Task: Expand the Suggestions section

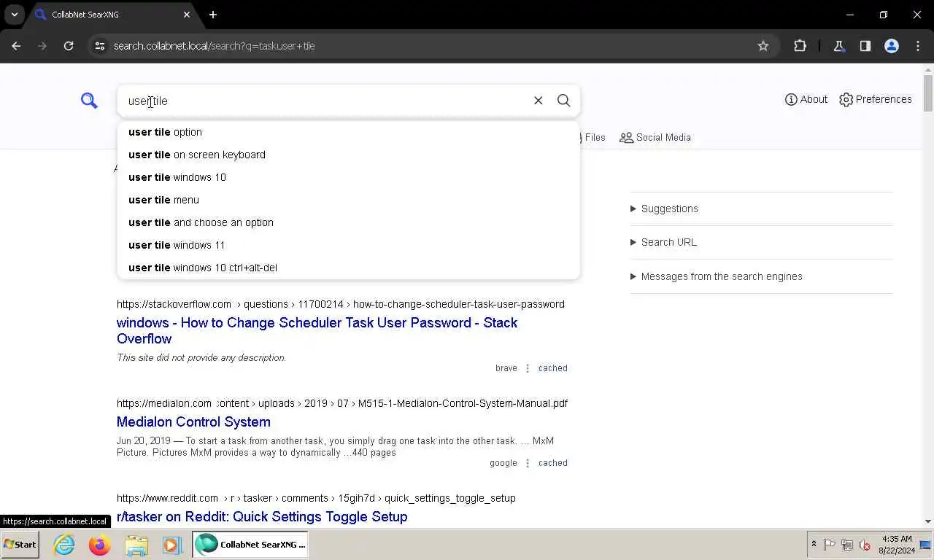Action: click(761, 209)
